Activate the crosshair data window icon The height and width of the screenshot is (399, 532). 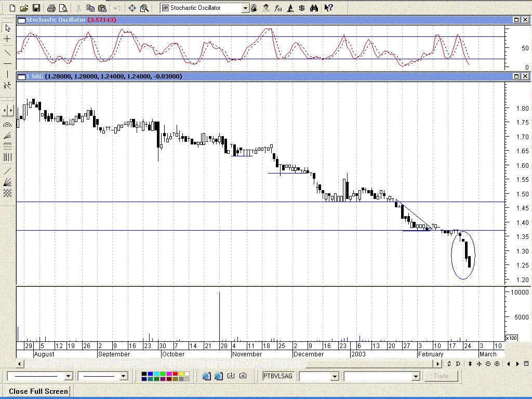[132, 8]
